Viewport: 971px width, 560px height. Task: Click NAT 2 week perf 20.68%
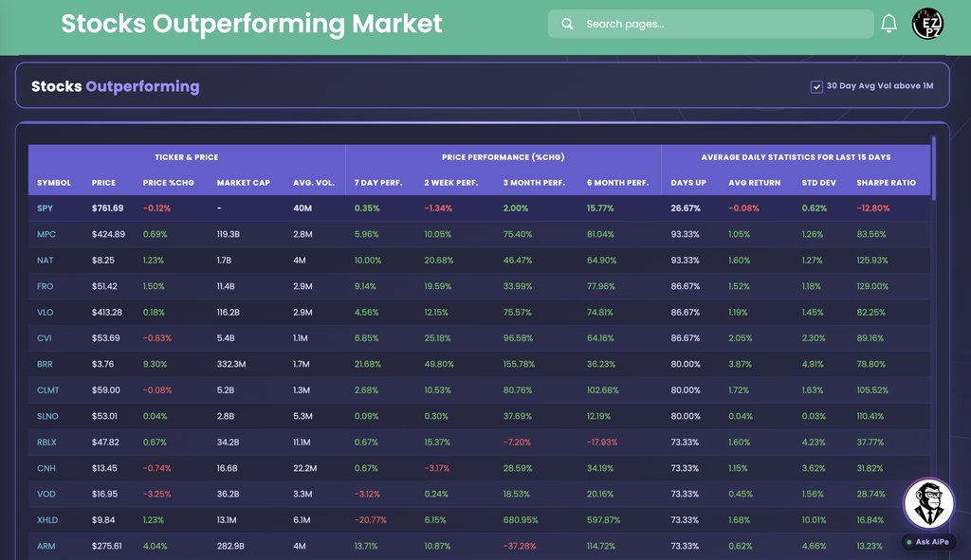point(439,261)
